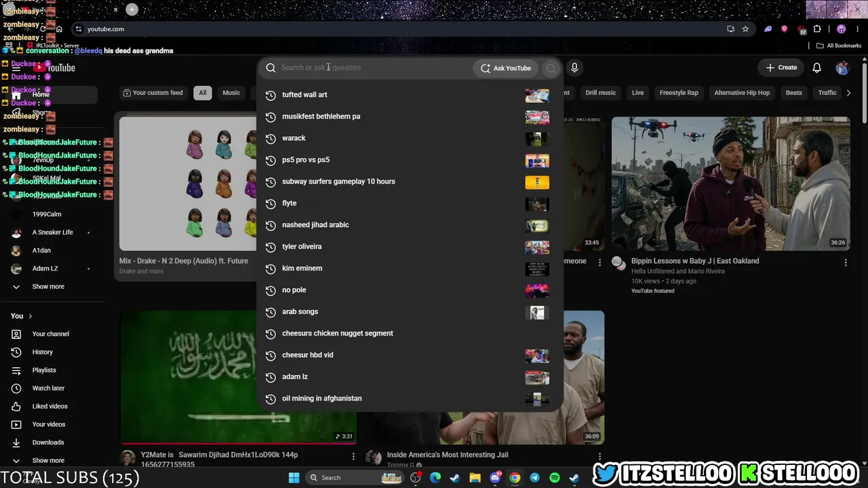Select the All filter chip
The height and width of the screenshot is (488, 868).
click(203, 93)
